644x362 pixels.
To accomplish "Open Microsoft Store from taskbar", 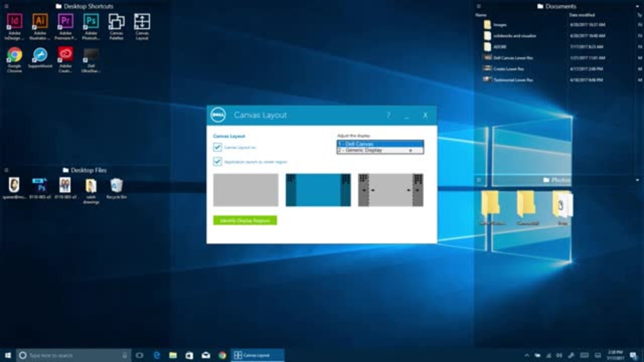I will (x=189, y=355).
